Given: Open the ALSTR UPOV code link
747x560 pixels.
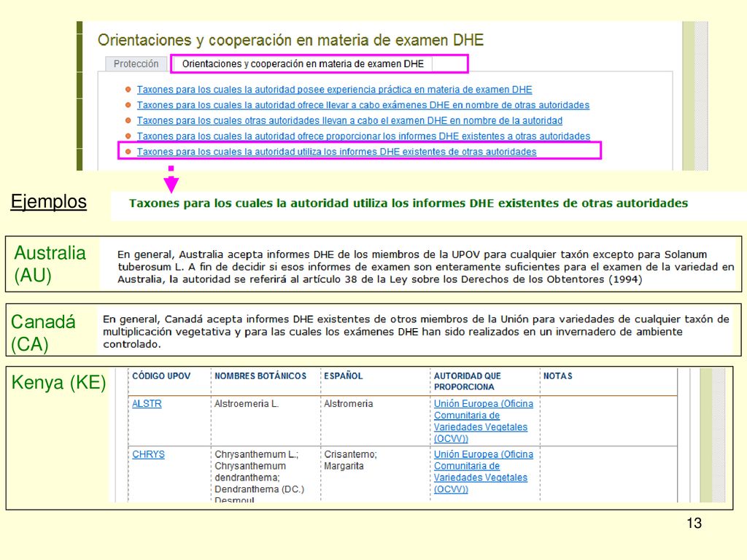Looking at the screenshot, I should pyautogui.click(x=147, y=403).
